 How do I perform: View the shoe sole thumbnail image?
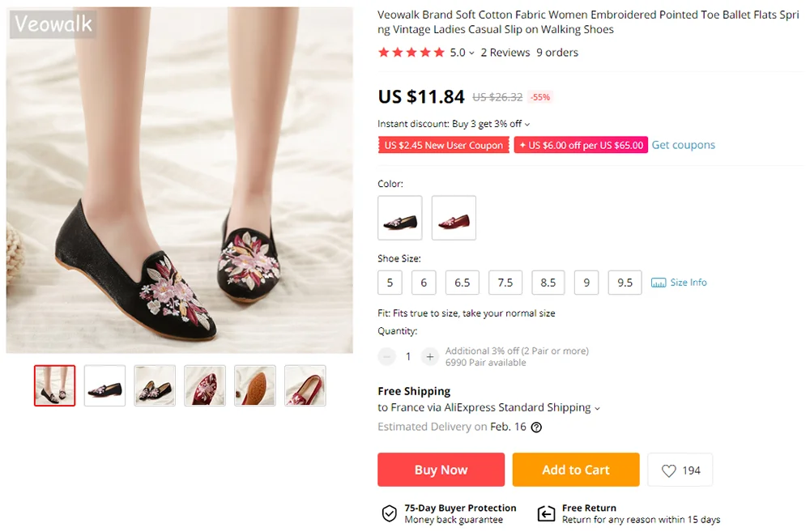(255, 385)
